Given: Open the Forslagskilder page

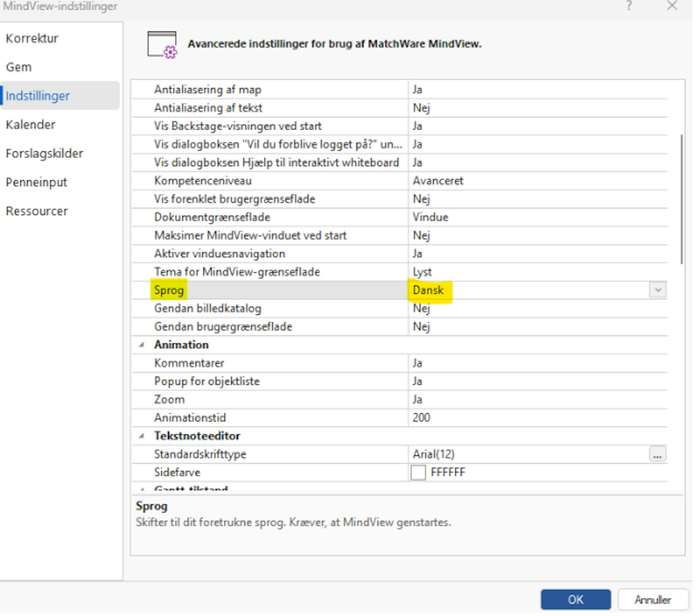Looking at the screenshot, I should 44,153.
